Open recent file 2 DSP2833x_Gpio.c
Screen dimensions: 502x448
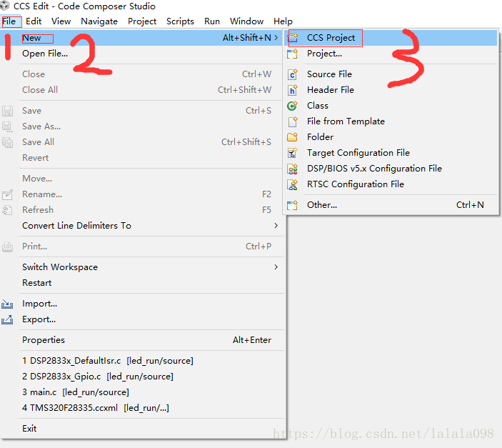[x=141, y=377]
